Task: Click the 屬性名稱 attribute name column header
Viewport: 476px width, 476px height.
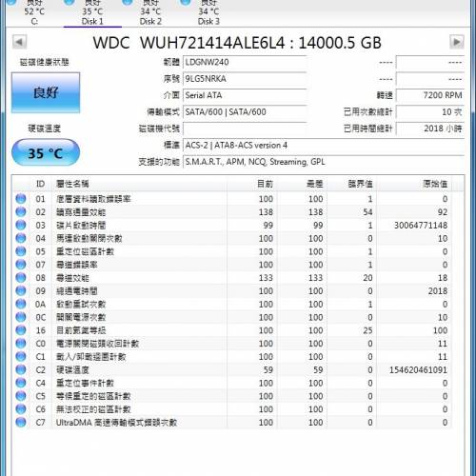Action: click(x=139, y=184)
